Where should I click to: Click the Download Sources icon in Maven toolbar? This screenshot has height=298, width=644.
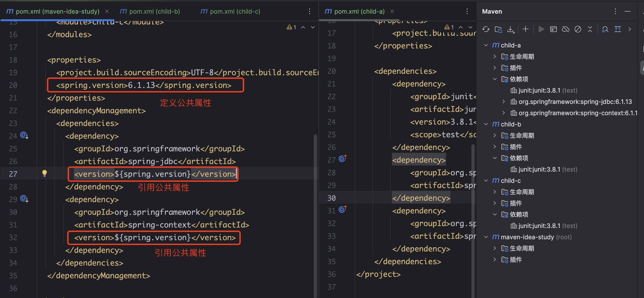511,29
